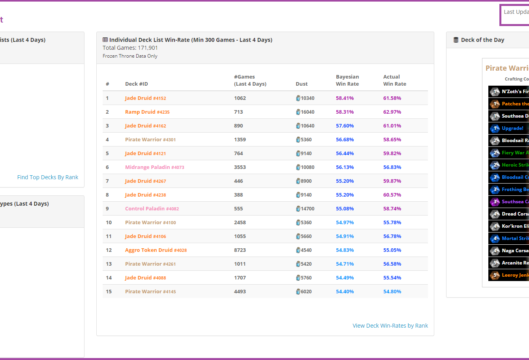
Task: Click the Frozen Throne Data Only note
Action: pyautogui.click(x=130, y=56)
